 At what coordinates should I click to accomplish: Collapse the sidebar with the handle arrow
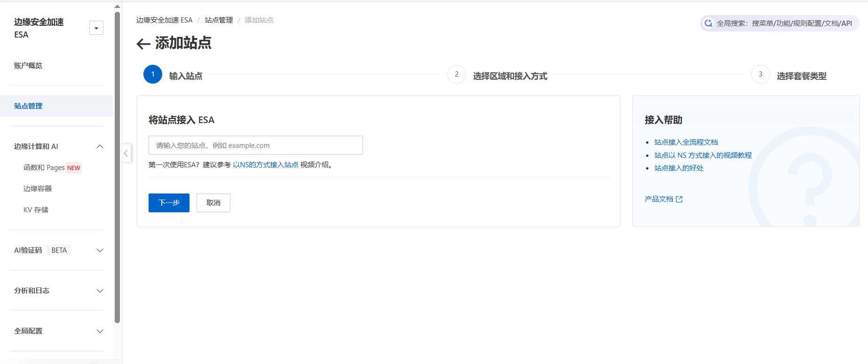126,153
